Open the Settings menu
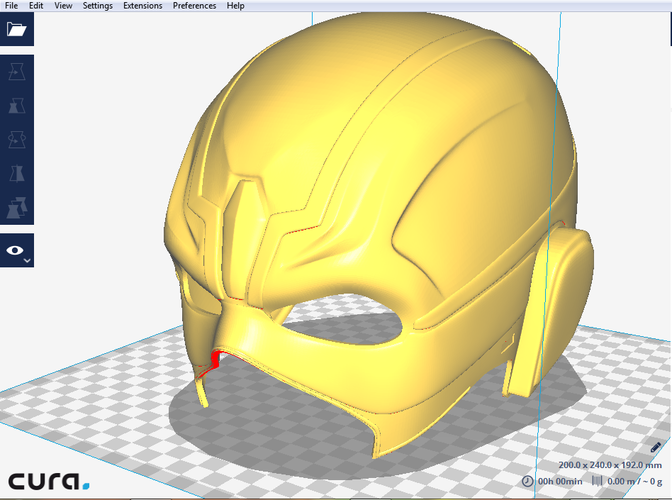 point(98,6)
